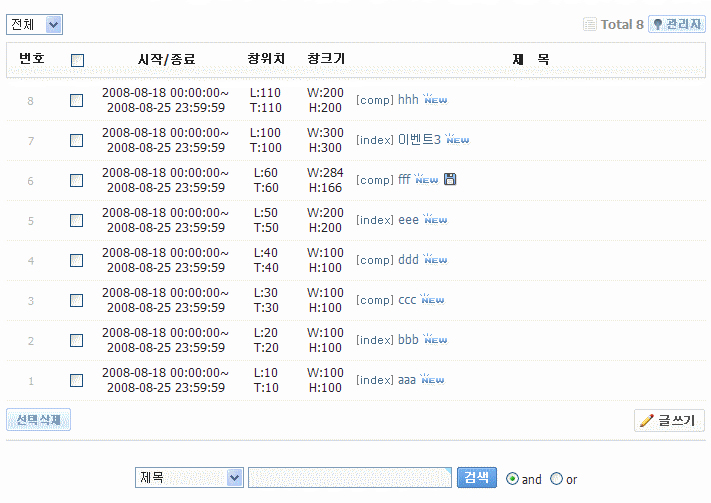
Task: Click the 글쓰기 write button
Action: (x=670, y=421)
